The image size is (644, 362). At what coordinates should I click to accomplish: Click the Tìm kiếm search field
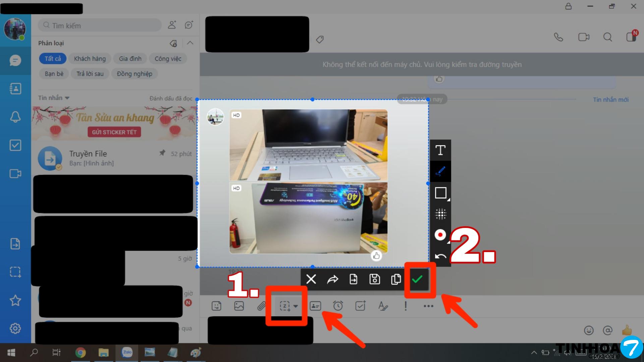pyautogui.click(x=101, y=25)
